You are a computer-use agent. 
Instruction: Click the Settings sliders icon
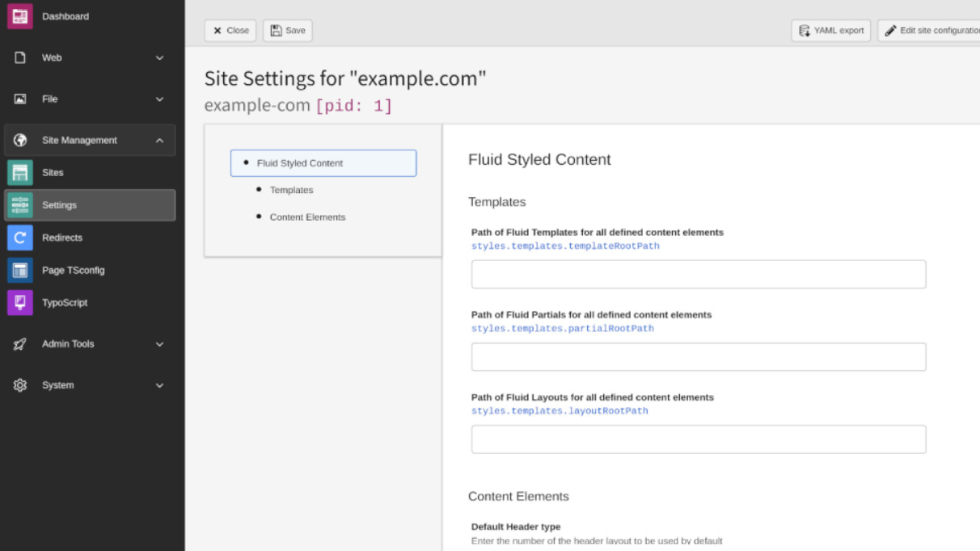(x=20, y=205)
